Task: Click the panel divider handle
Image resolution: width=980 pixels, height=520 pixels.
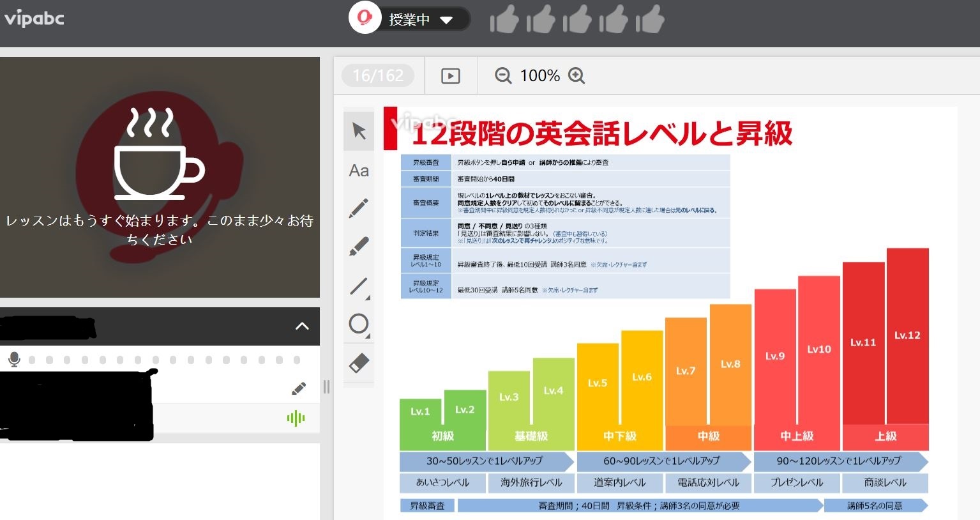Action: 326,386
